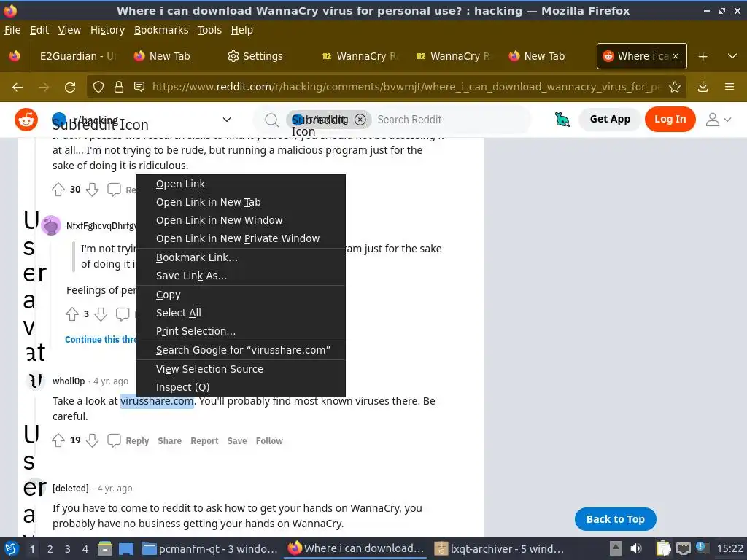Click Follow under wholl0p's comment
The width and height of the screenshot is (747, 560).
[269, 441]
